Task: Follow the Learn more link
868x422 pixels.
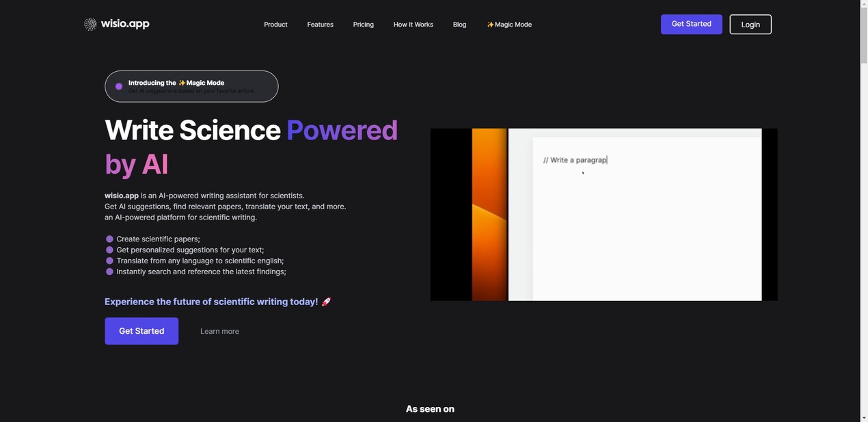Action: click(x=219, y=331)
